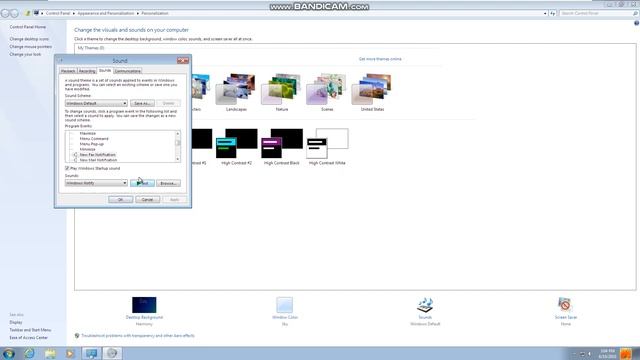Select Maximize in Program Events list
Viewport: 640px width, 360px height.
click(x=88, y=133)
